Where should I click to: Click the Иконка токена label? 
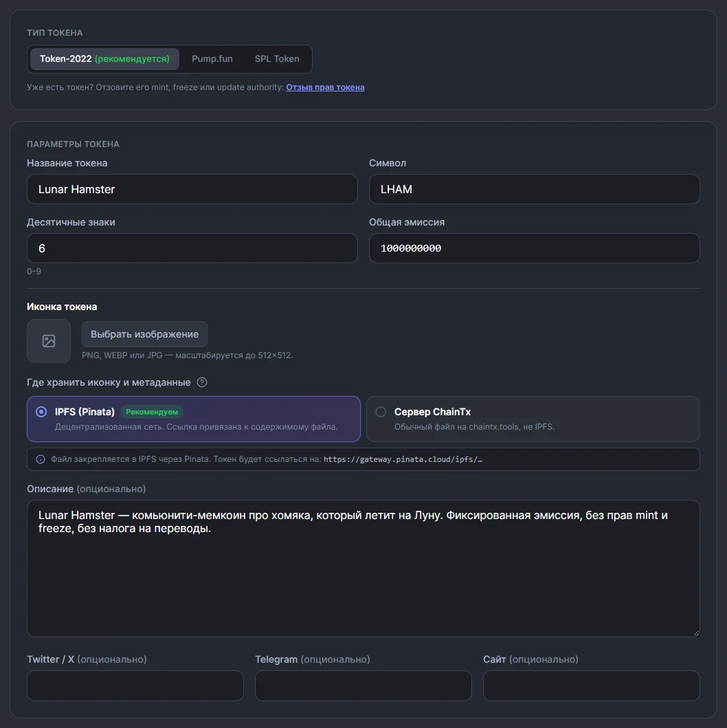pos(62,307)
